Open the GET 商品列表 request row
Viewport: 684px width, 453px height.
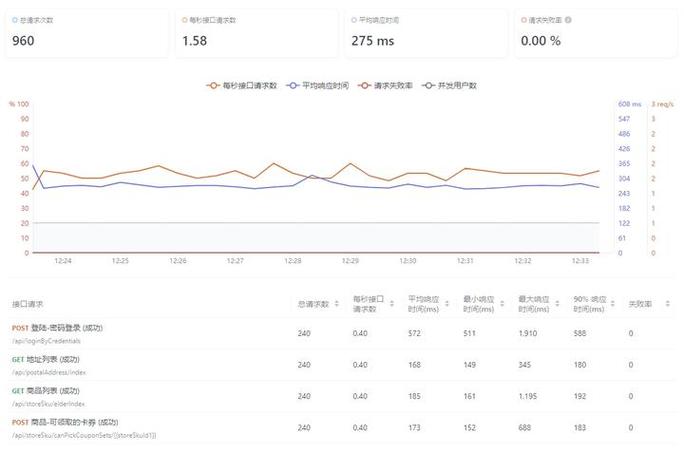(x=342, y=396)
